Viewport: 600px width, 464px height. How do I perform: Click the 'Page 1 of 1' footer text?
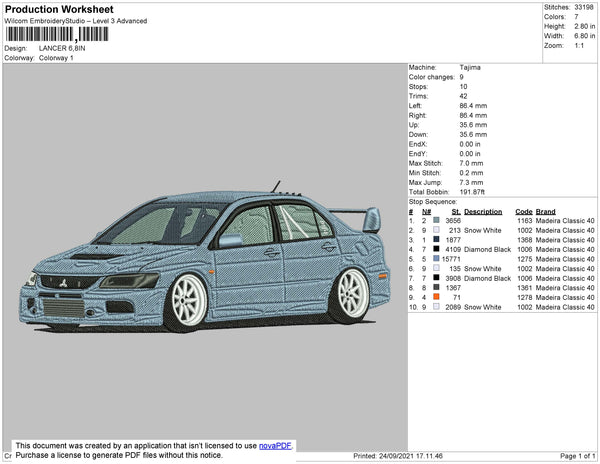pos(578,456)
